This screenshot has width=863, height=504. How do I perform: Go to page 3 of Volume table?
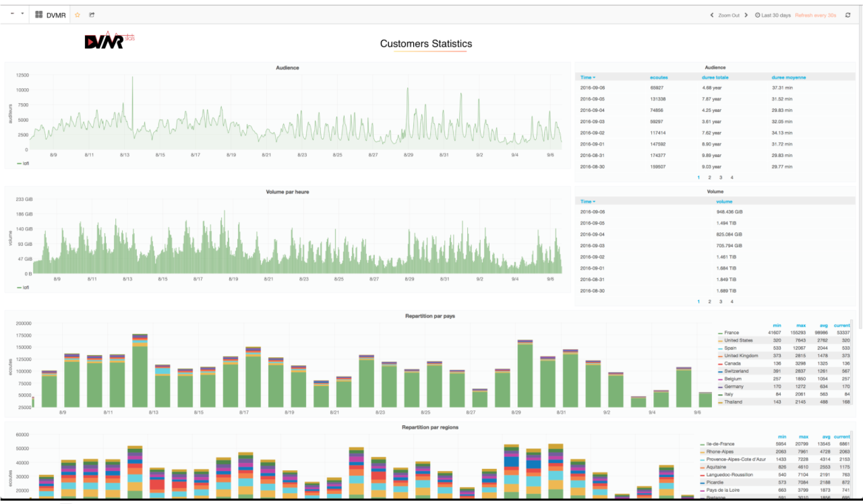point(721,302)
